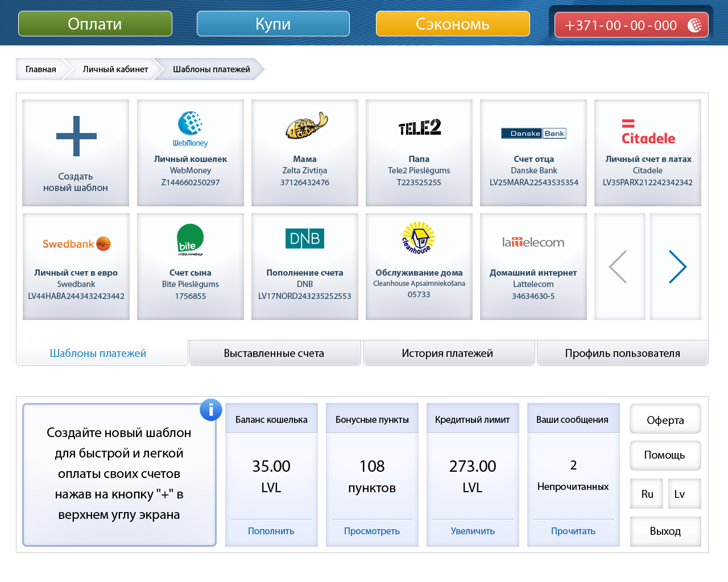Open the Выставленные счета tab
Viewport: 728px width, 582px height.
(275, 353)
